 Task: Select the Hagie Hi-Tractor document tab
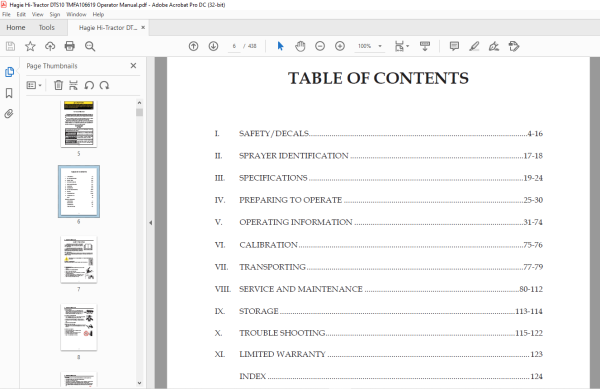tap(108, 28)
